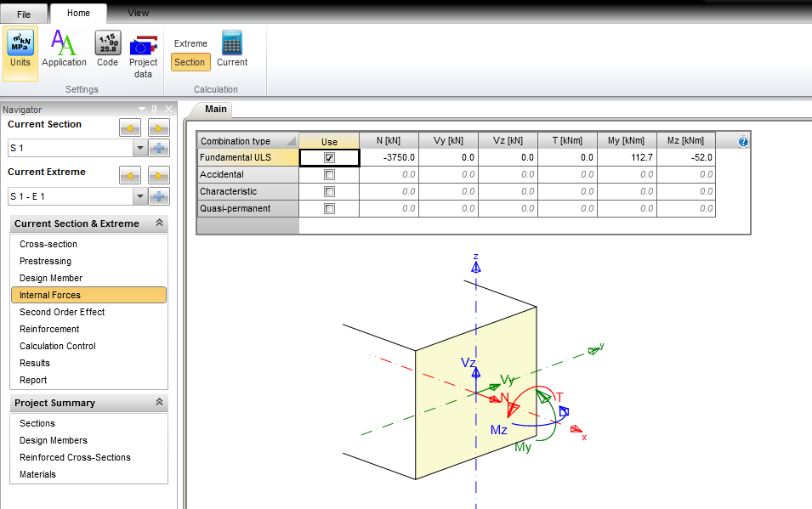Enable Use for the Accidental combination
This screenshot has width=812, height=509.
[x=329, y=174]
